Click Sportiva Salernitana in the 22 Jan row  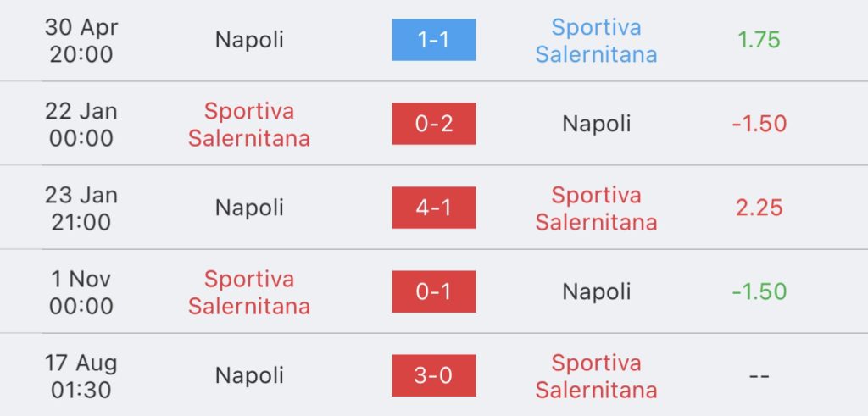[x=248, y=124]
